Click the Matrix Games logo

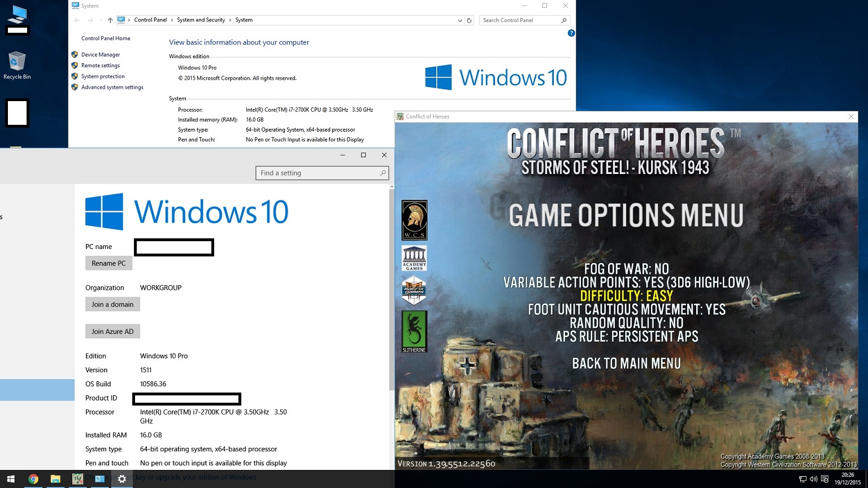pos(414,290)
